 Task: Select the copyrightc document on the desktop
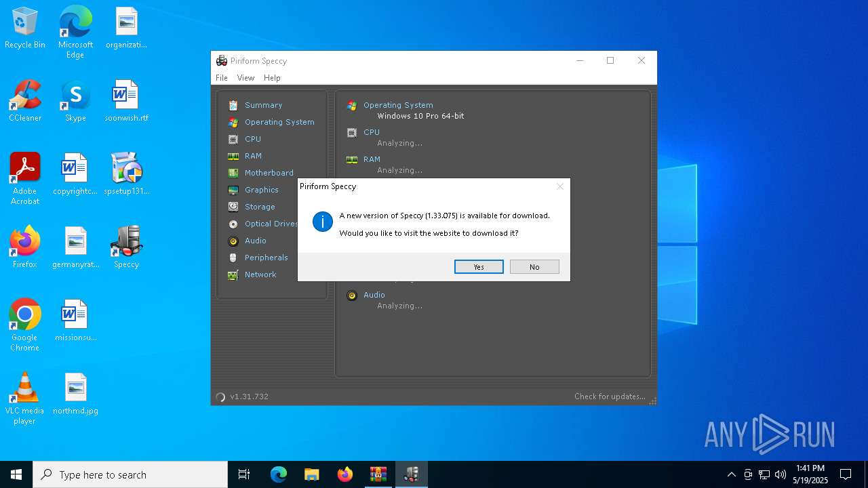[75, 174]
